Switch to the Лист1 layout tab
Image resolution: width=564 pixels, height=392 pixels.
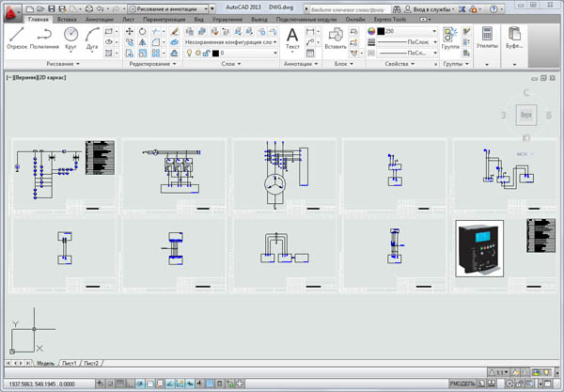click(69, 363)
